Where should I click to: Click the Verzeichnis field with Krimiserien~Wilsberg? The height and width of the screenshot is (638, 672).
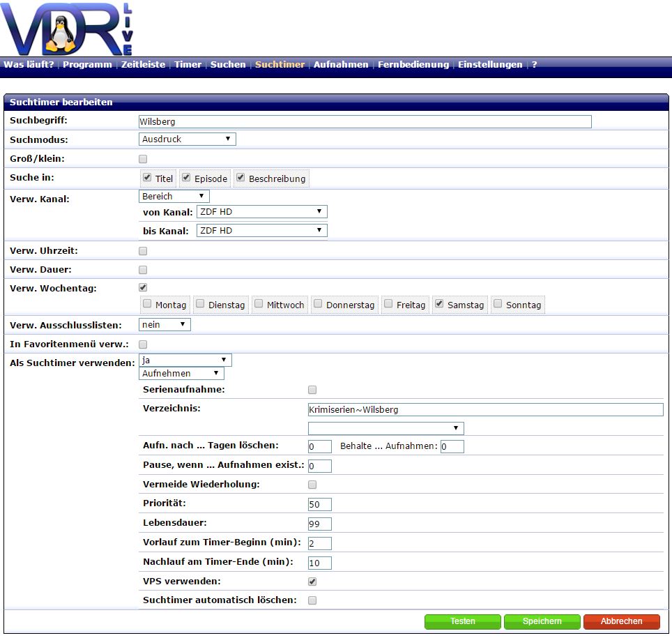coord(486,409)
